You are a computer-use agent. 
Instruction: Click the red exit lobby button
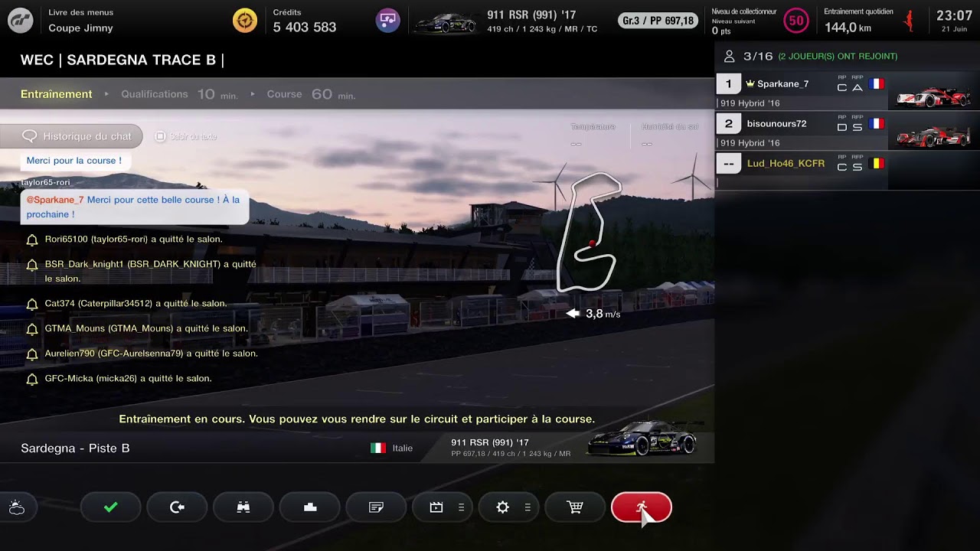tap(642, 507)
